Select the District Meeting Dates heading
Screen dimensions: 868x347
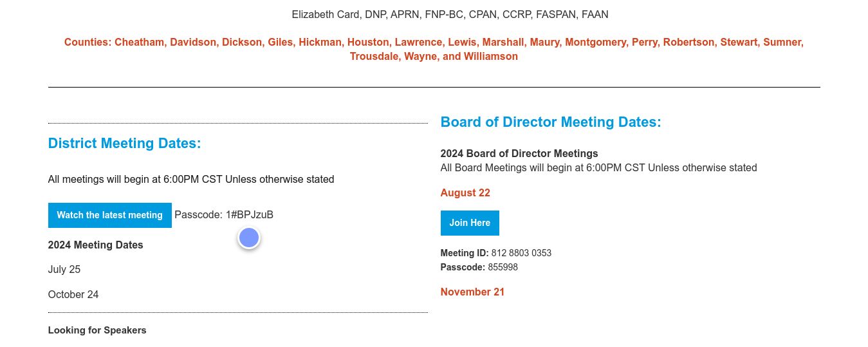[124, 144]
